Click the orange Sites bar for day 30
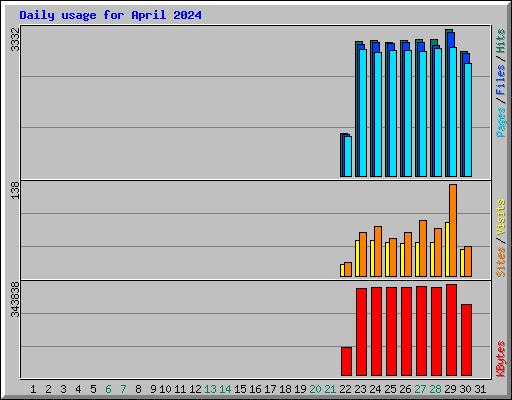 468,262
